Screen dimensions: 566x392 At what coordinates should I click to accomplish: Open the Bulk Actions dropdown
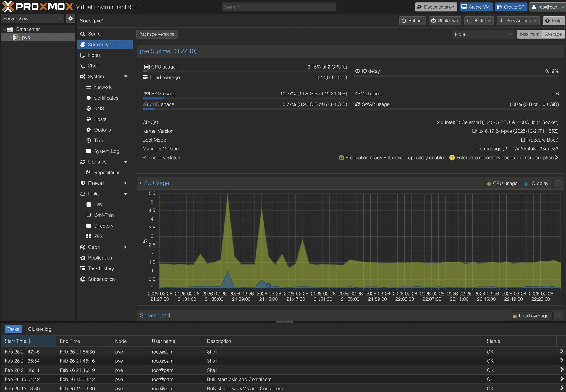(x=518, y=20)
